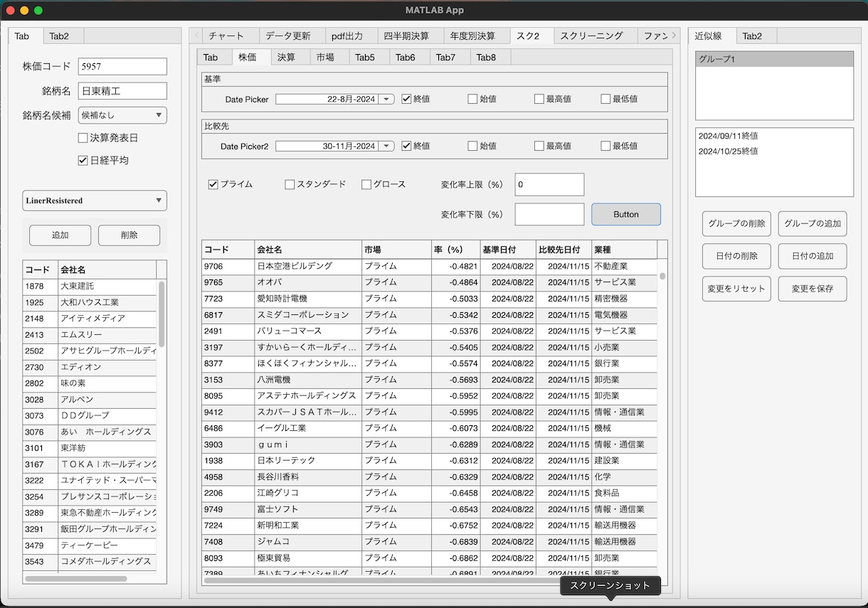
Task: Click グループの追加 button
Action: point(813,223)
